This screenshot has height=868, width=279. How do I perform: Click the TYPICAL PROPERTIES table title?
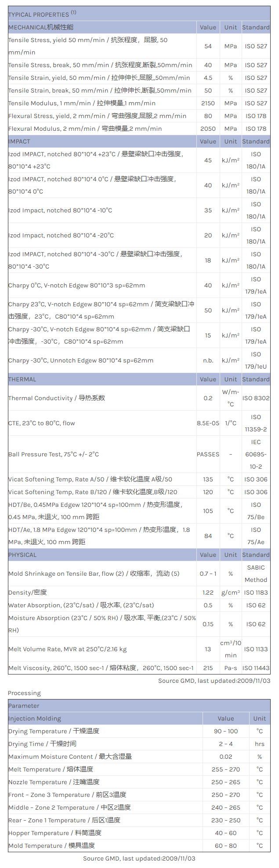39,14
